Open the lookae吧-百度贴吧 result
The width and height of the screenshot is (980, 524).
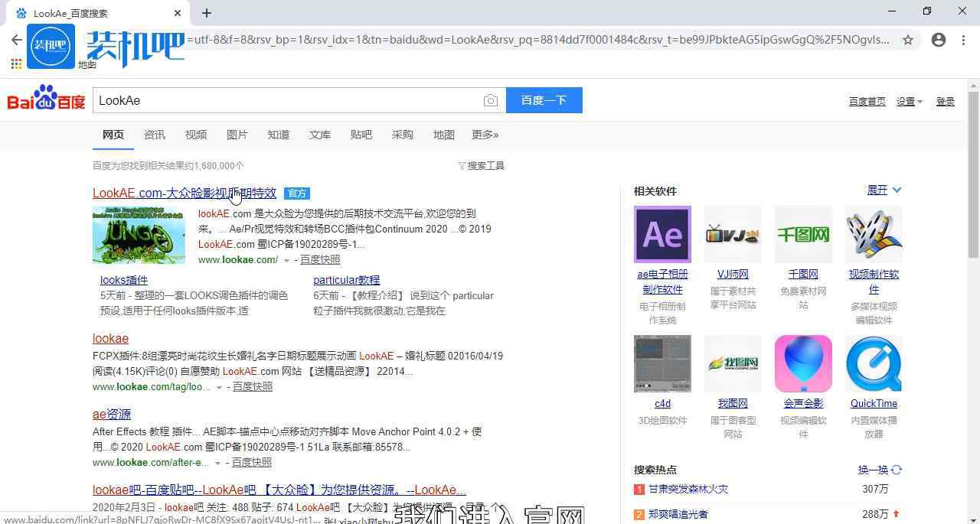pyautogui.click(x=279, y=490)
